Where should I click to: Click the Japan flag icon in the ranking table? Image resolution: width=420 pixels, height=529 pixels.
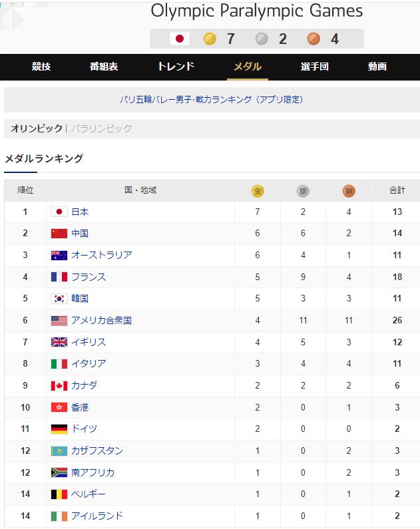pyautogui.click(x=59, y=212)
